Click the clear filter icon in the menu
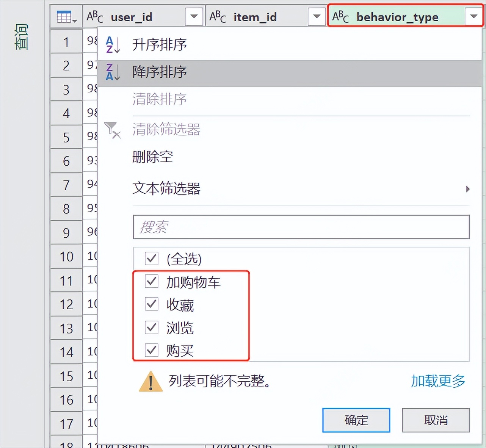 pos(112,130)
